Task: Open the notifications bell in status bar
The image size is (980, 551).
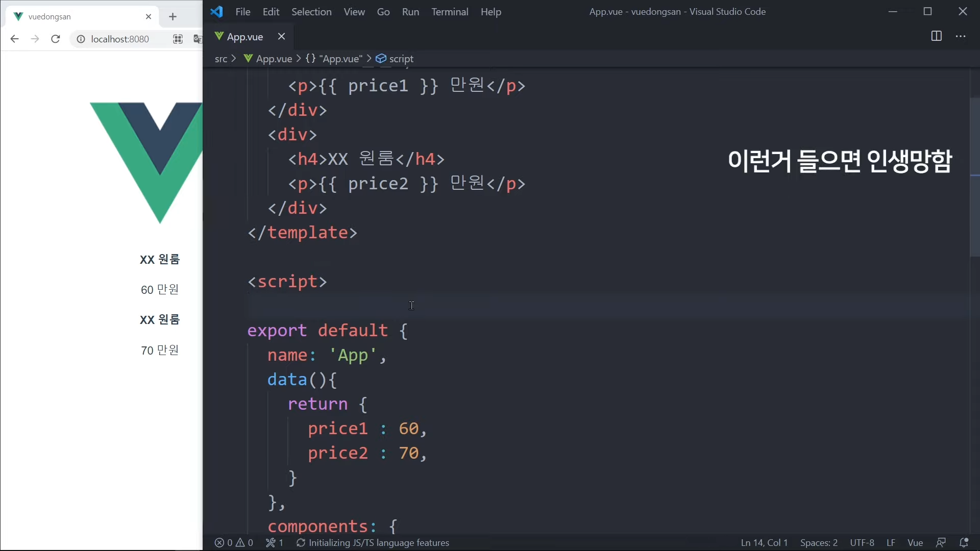Action: tap(964, 543)
